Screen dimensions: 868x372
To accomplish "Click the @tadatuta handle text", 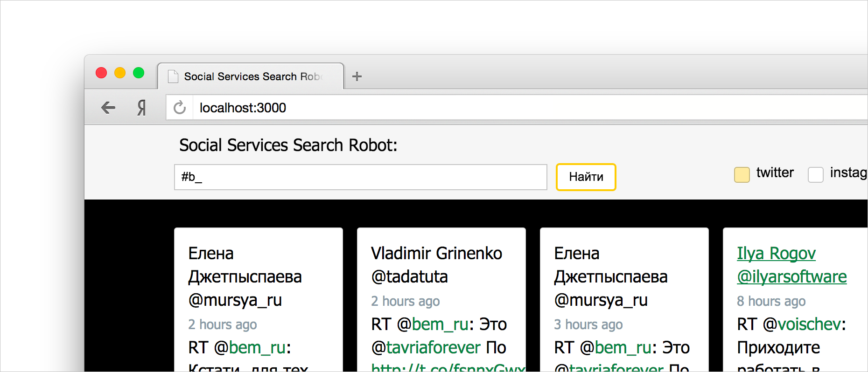I will point(410,277).
